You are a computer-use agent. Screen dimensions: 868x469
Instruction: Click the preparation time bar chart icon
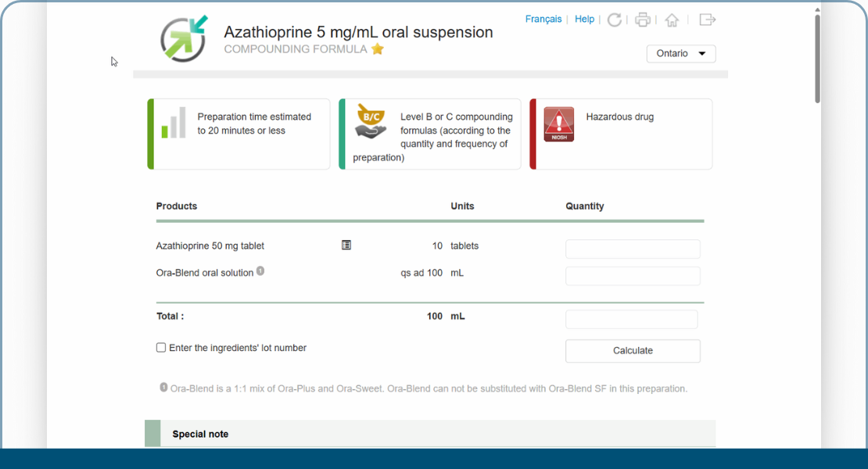174,124
